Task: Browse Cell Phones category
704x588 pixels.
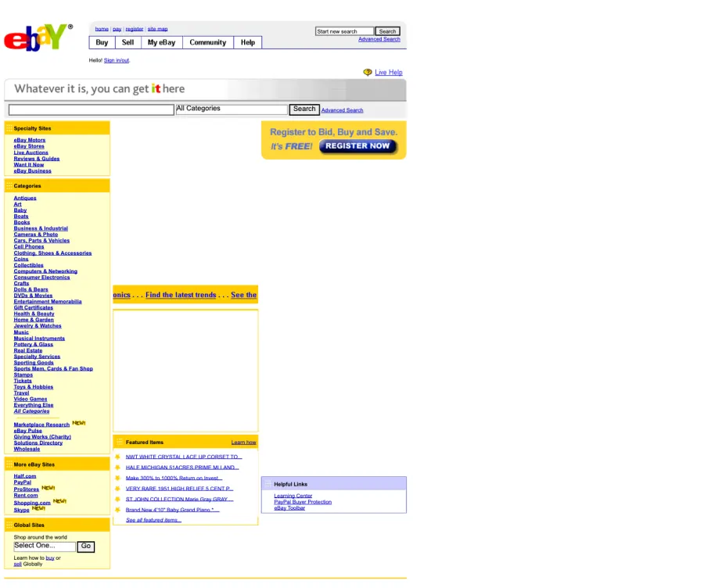Action: [x=29, y=246]
